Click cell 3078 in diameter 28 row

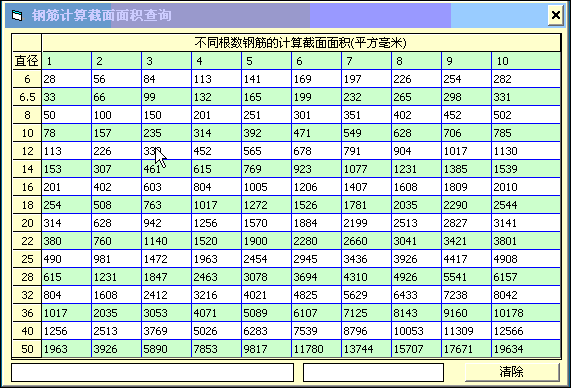(x=266, y=277)
